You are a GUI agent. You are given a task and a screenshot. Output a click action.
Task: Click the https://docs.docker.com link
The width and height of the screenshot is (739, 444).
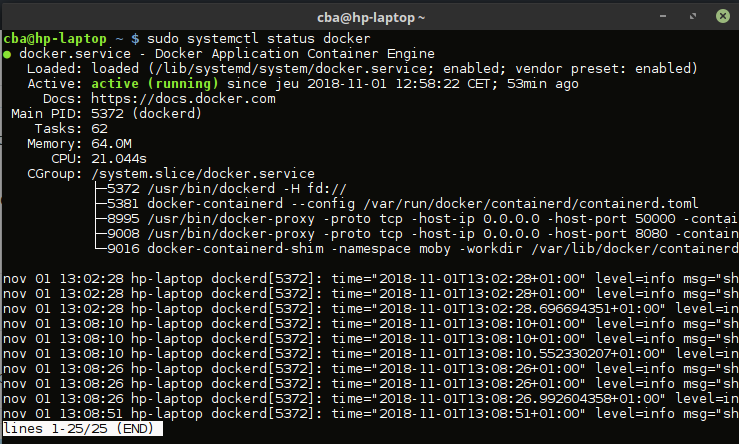(183, 99)
